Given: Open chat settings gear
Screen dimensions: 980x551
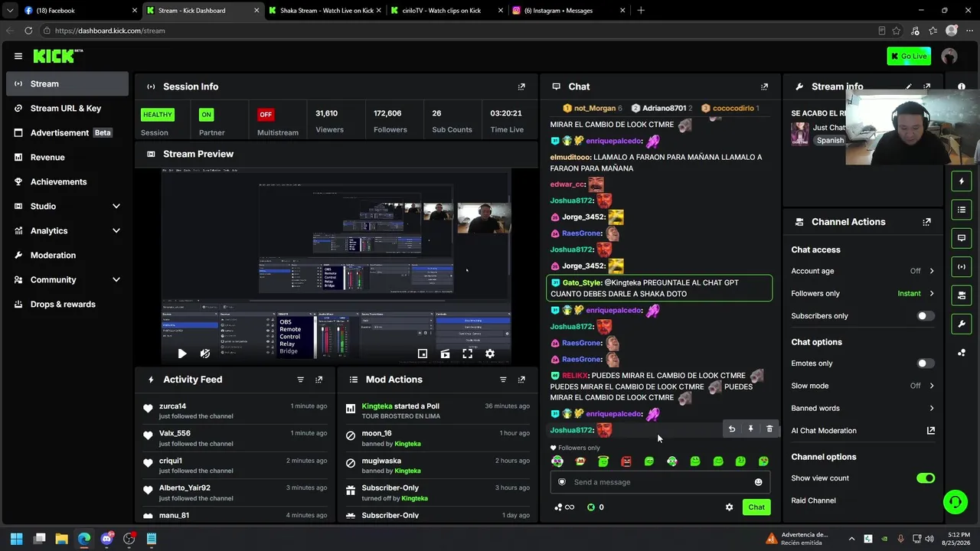Looking at the screenshot, I should [x=729, y=507].
